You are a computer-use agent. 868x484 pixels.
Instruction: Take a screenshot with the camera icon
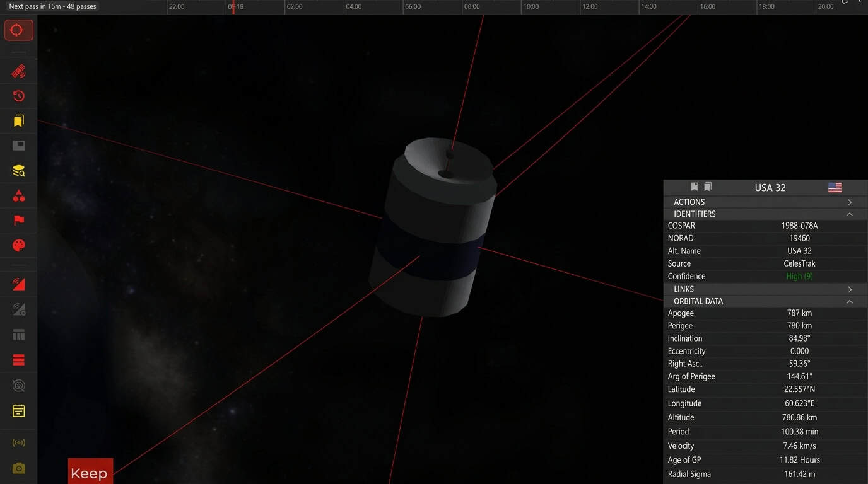tap(19, 468)
